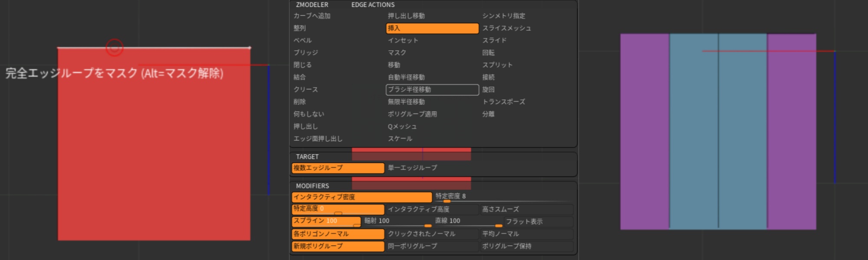Click the 特定密度 slider
Screen dimensions: 868x260
pos(503,197)
